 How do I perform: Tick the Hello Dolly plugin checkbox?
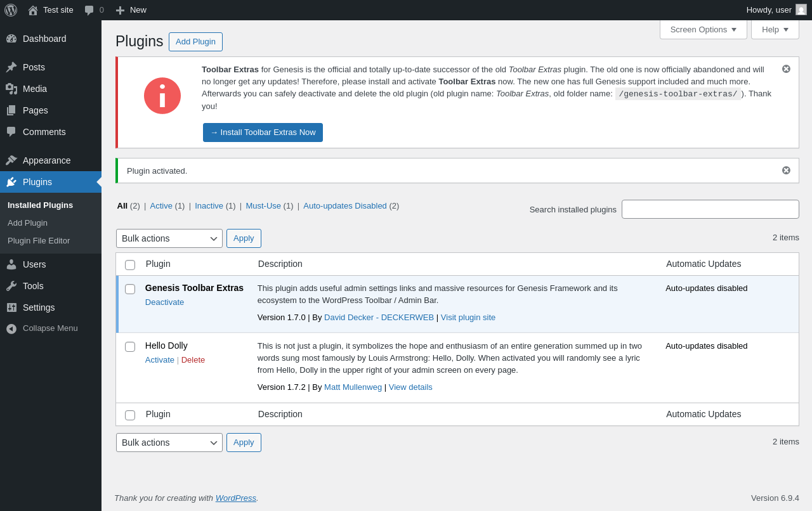[x=130, y=347]
